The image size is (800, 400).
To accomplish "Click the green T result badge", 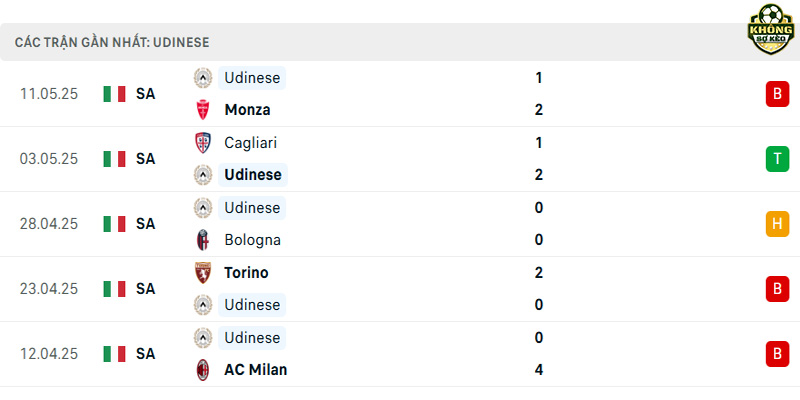I will pyautogui.click(x=777, y=159).
